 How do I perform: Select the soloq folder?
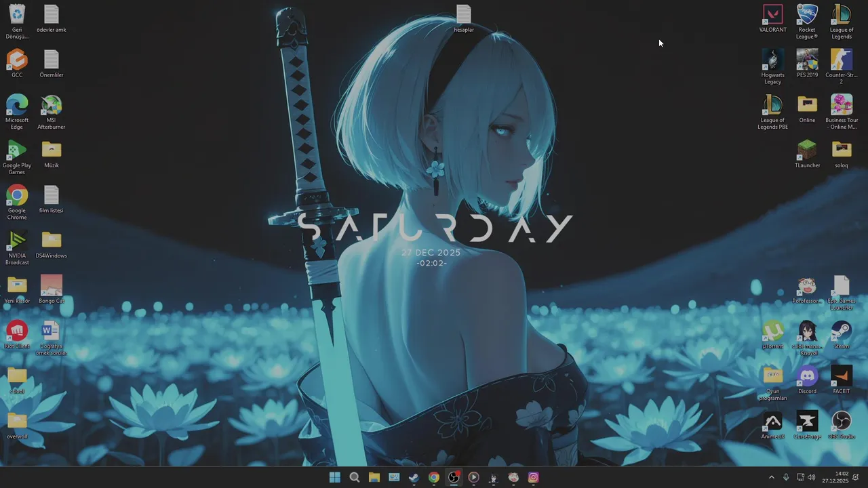pyautogui.click(x=842, y=154)
